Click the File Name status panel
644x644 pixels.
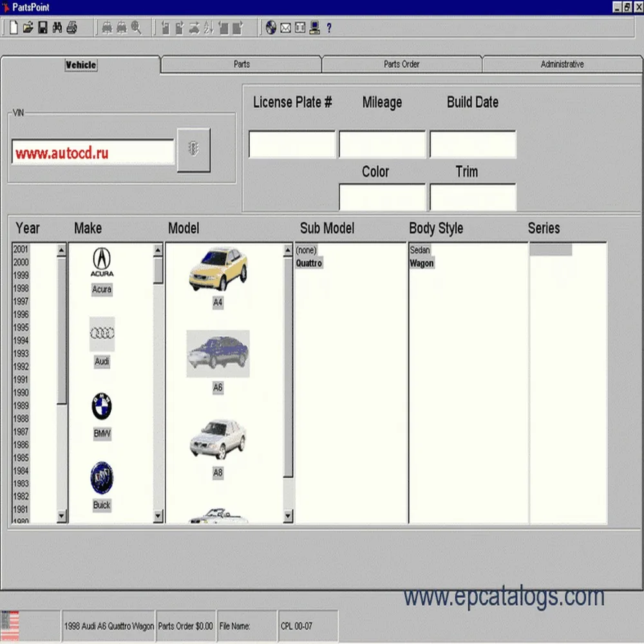tap(247, 626)
